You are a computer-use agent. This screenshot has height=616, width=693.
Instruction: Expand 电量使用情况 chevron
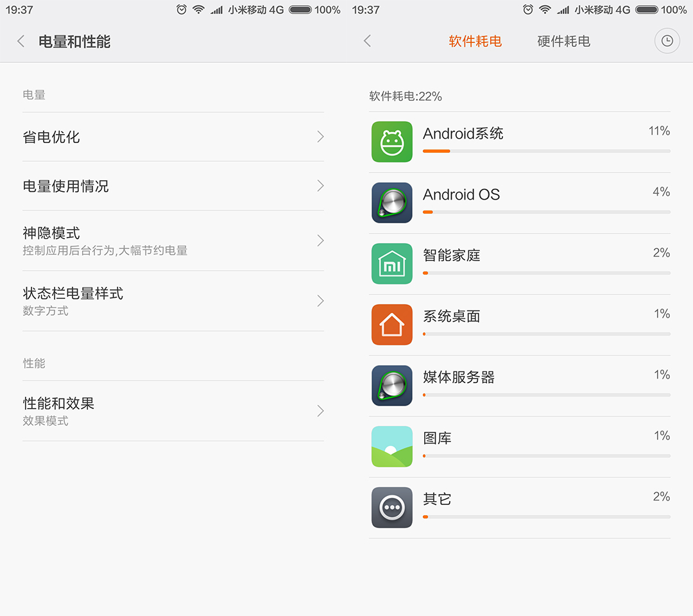pos(320,186)
